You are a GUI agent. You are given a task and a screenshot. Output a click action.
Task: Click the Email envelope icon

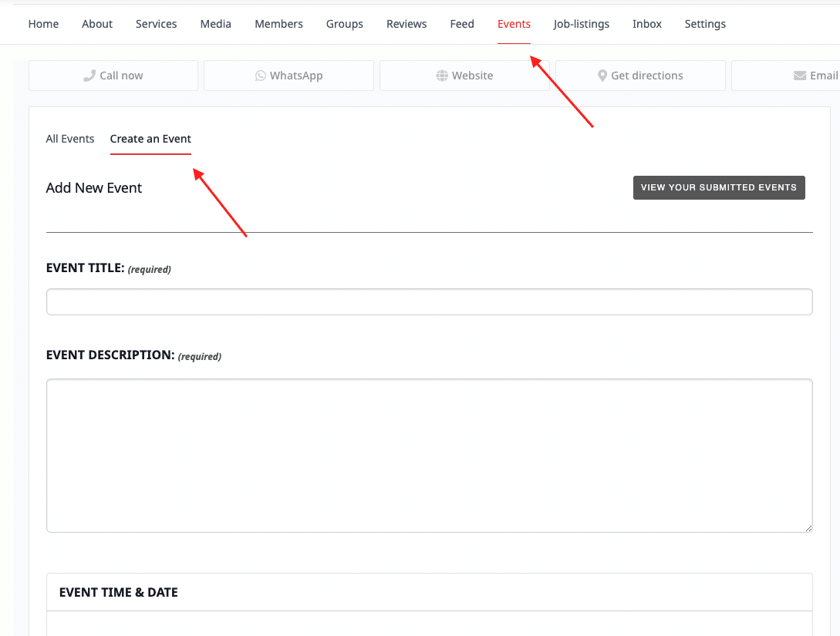800,76
